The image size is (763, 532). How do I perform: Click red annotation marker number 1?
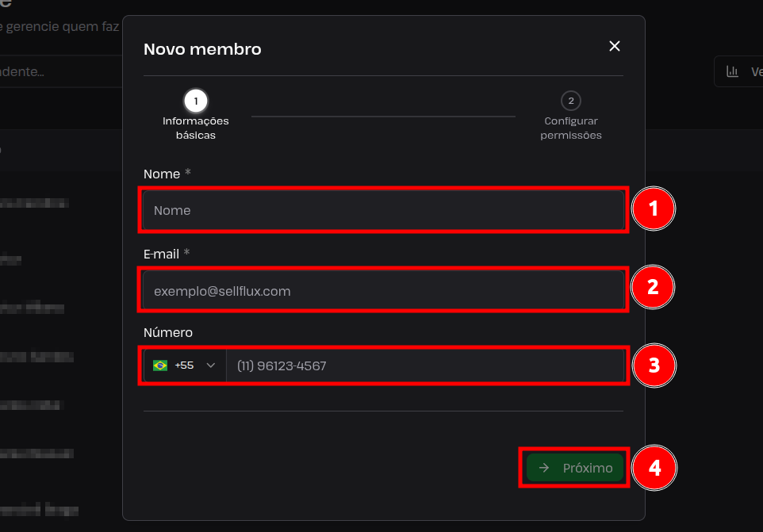pyautogui.click(x=654, y=209)
